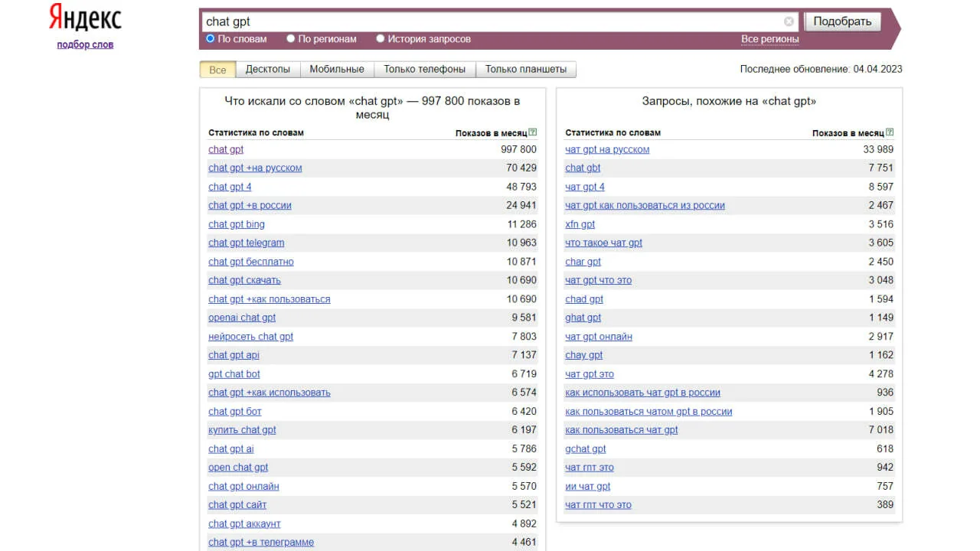Focus the search box containing 'chat gpt'

coord(500,21)
